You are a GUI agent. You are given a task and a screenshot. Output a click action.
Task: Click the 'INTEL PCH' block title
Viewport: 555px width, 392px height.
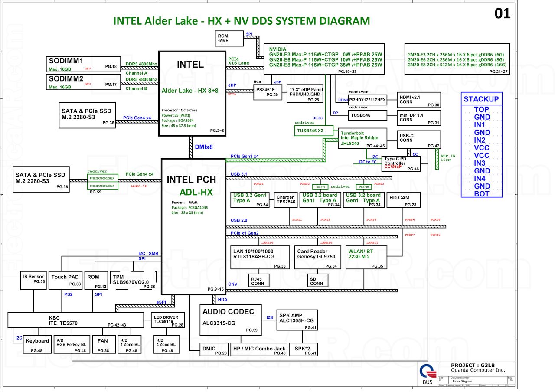[191, 180]
